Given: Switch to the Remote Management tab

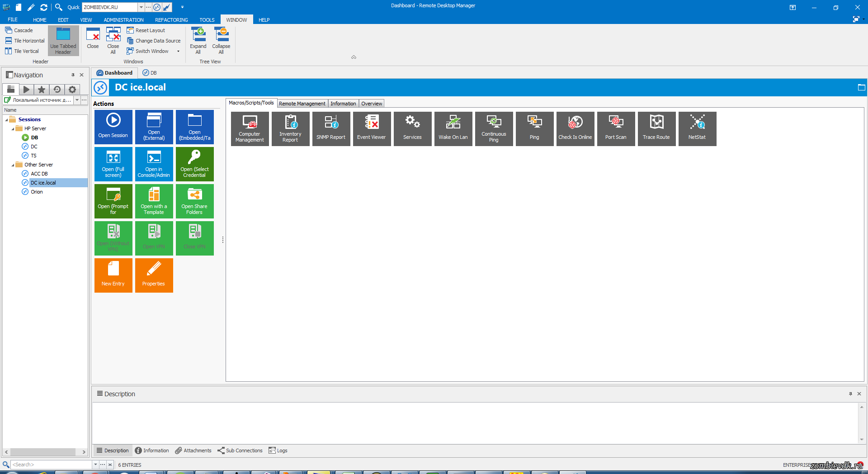Looking at the screenshot, I should (x=302, y=104).
